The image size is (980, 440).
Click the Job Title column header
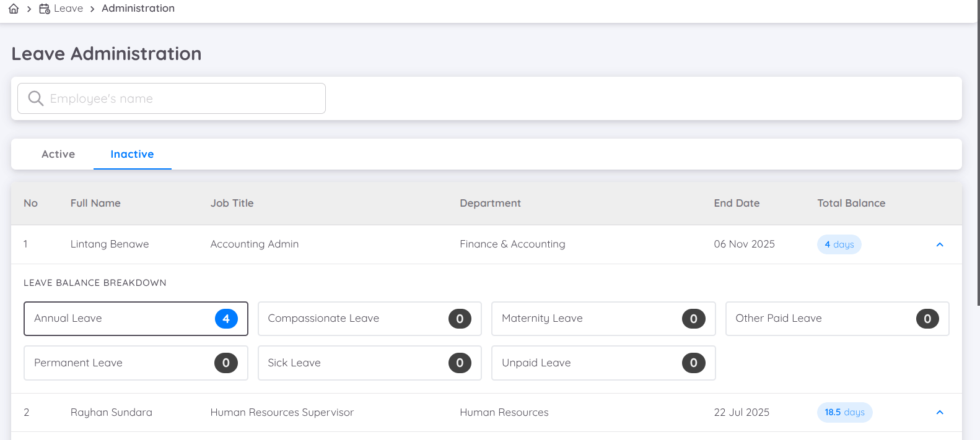click(232, 203)
